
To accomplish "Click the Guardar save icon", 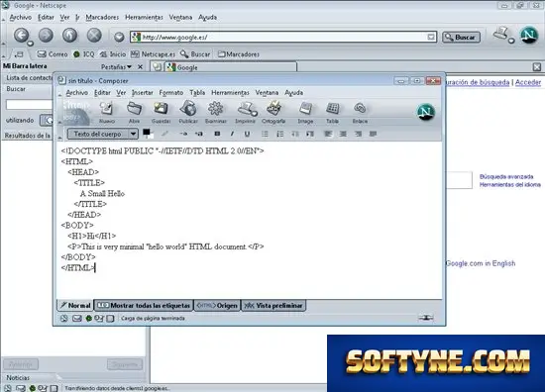I will click(161, 112).
